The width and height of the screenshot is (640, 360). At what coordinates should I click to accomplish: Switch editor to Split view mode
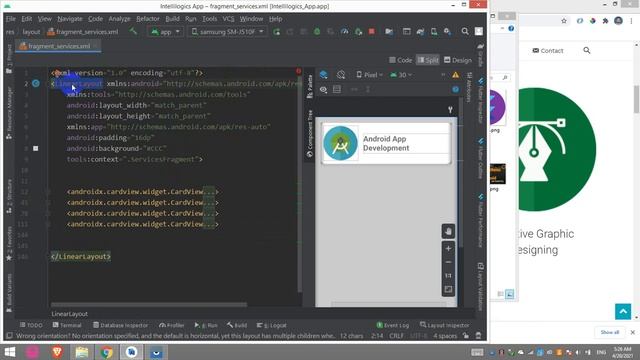click(x=428, y=60)
